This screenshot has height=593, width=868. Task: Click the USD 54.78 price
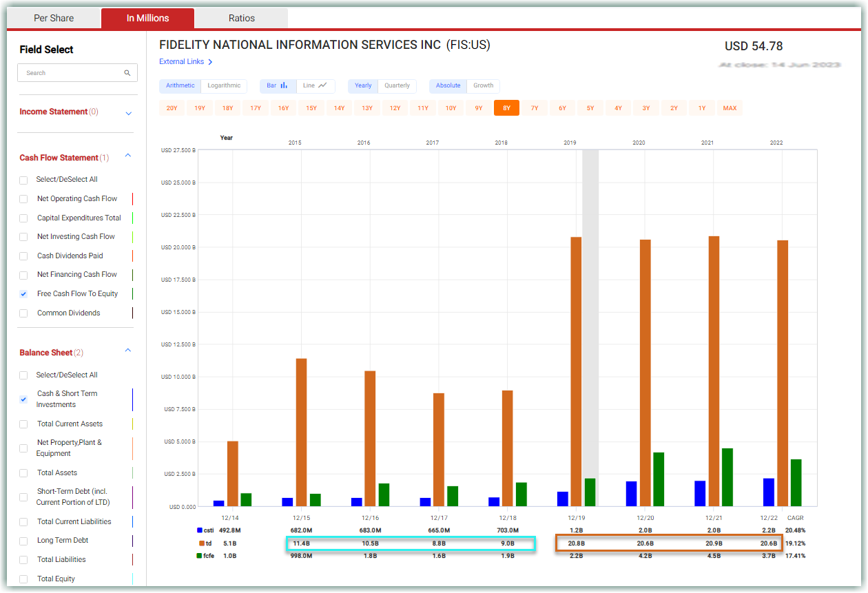(754, 47)
